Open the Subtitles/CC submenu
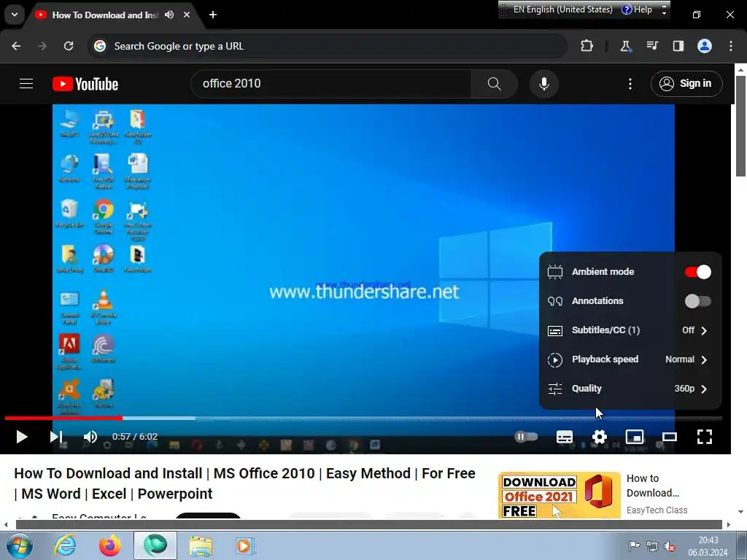Viewport: 747px width, 560px height. (630, 330)
